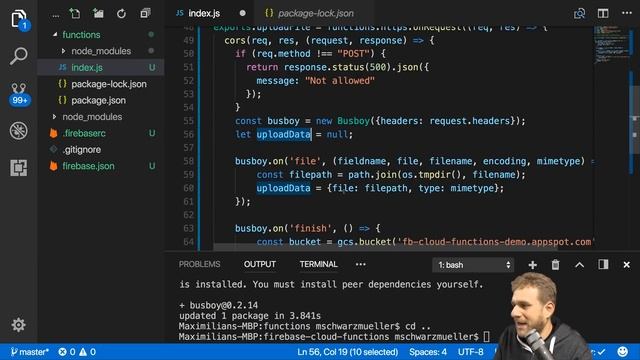Open the Manage gear settings icon
Image resolution: width=640 pixels, height=360 pixels.
(x=18, y=325)
